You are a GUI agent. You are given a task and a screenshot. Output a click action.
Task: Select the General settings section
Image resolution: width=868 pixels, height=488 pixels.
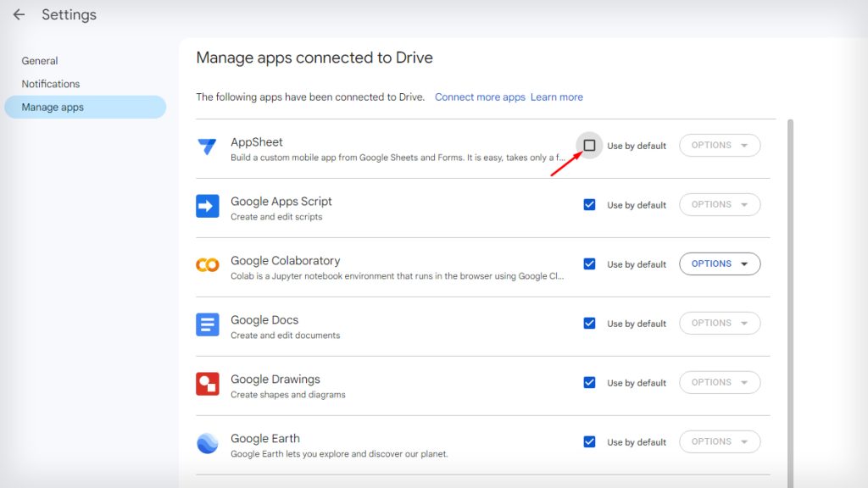tap(40, 60)
